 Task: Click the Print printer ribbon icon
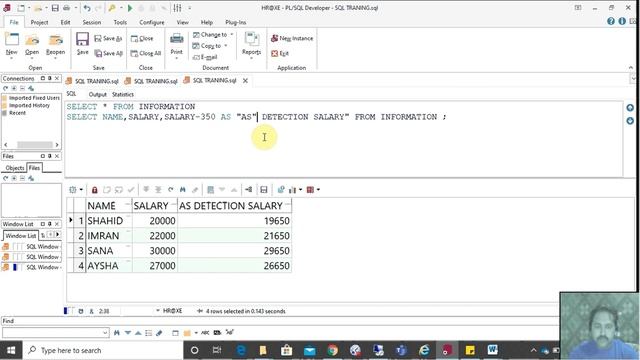[176, 39]
